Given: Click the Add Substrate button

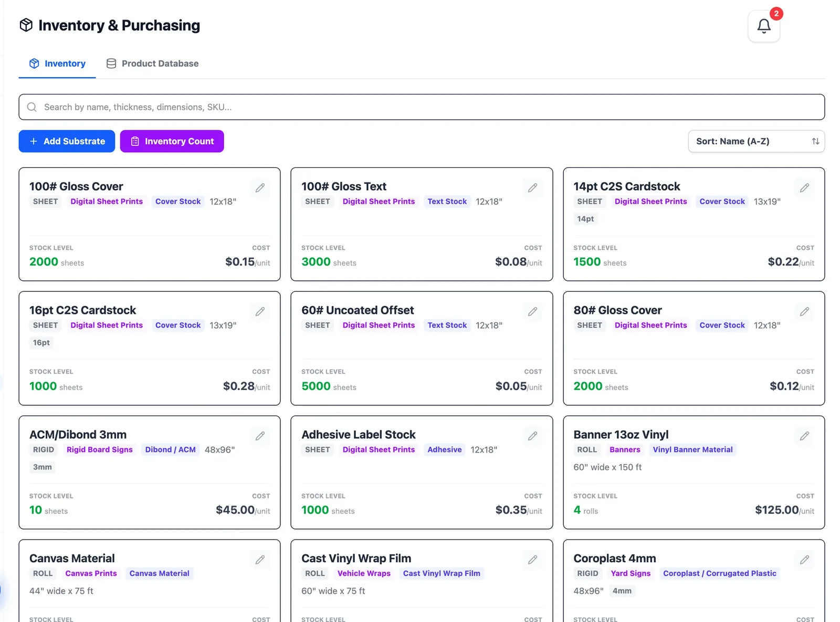Looking at the screenshot, I should (x=67, y=141).
